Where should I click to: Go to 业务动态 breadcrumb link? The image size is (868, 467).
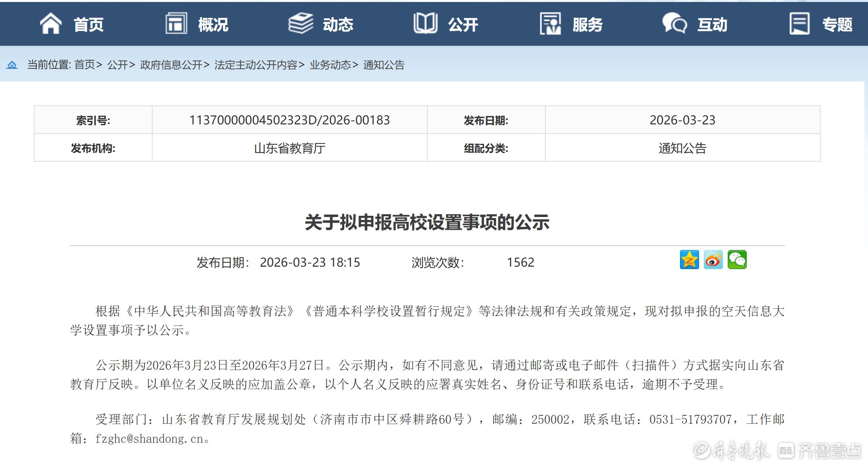tap(330, 65)
